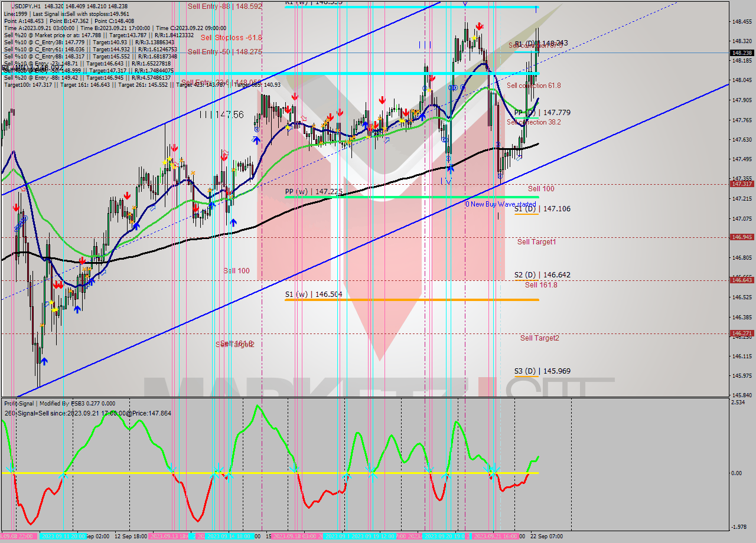Select the '0 New Buy Wave started' annotation
The width and height of the screenshot is (756, 543).
pos(499,204)
